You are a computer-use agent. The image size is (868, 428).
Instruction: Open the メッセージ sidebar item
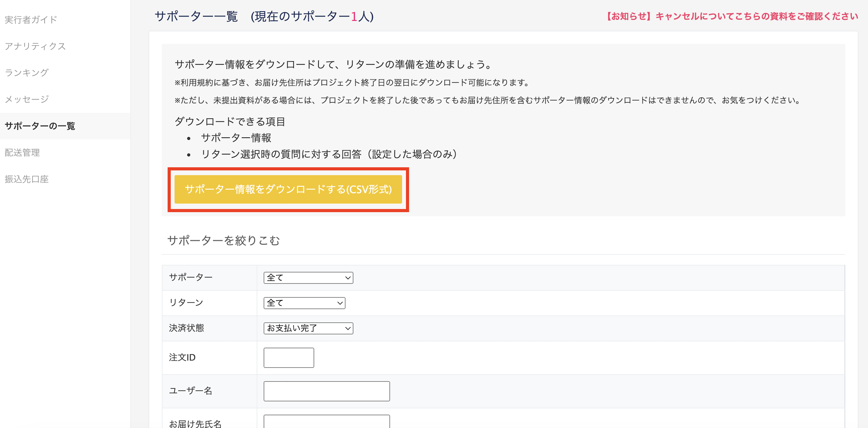(x=26, y=99)
